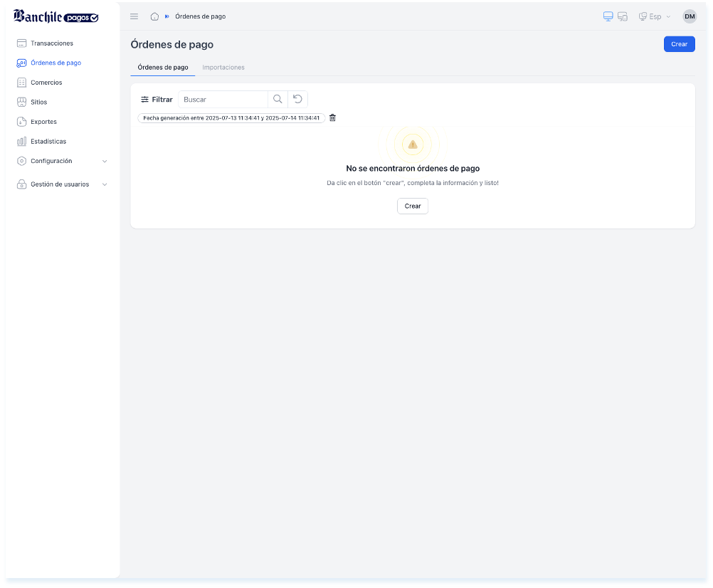
Task: Expand the Configuración submenu chevron
Action: [105, 161]
